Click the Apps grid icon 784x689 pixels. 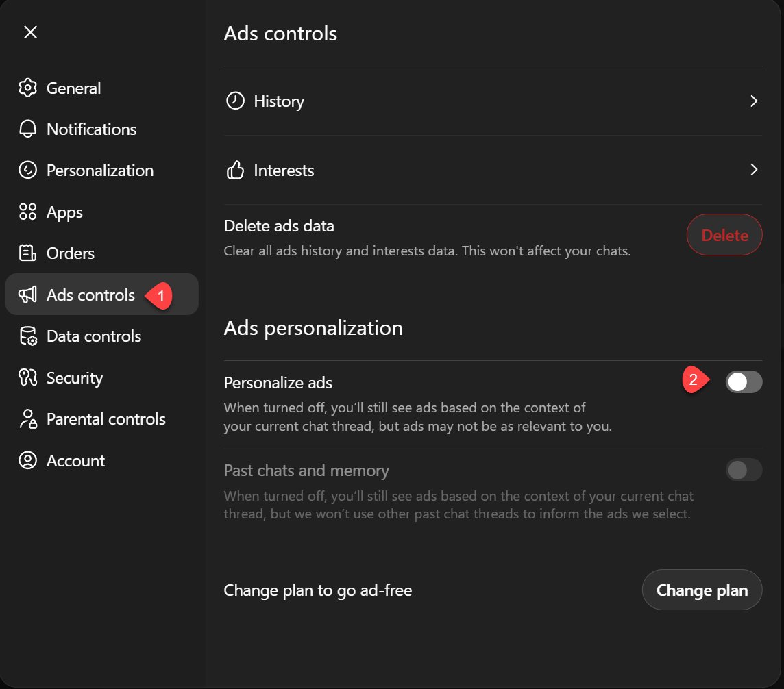pos(27,212)
